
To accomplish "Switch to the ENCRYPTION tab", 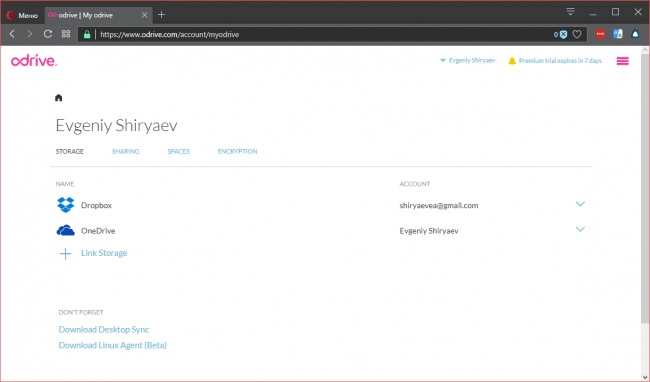I will point(238,152).
